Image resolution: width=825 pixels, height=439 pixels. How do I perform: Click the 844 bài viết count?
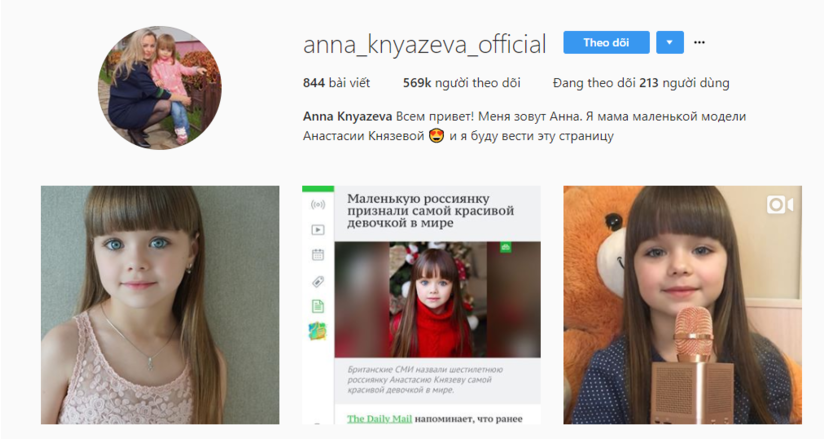[x=336, y=83]
